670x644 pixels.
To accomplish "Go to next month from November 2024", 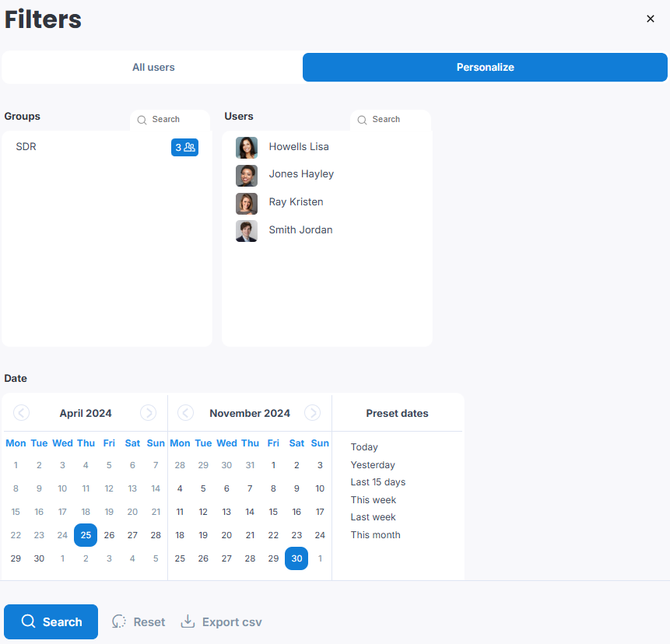I will (312, 413).
